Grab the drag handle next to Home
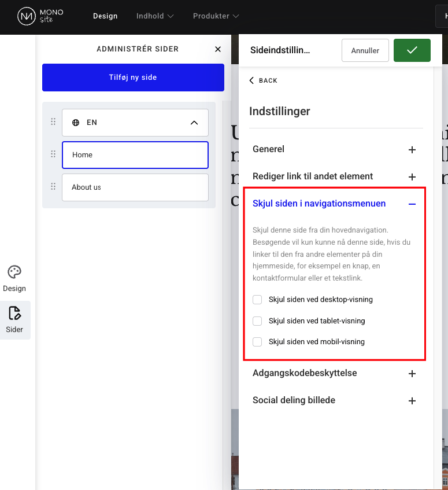This screenshot has height=490, width=448. pyautogui.click(x=53, y=154)
